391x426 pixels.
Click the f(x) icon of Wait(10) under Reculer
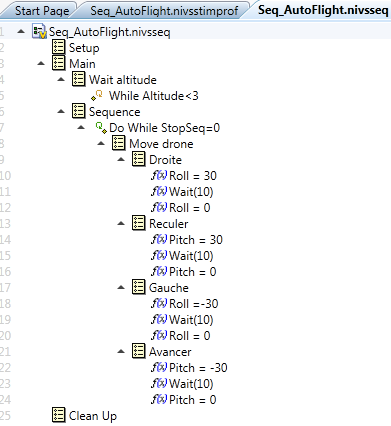click(x=159, y=255)
